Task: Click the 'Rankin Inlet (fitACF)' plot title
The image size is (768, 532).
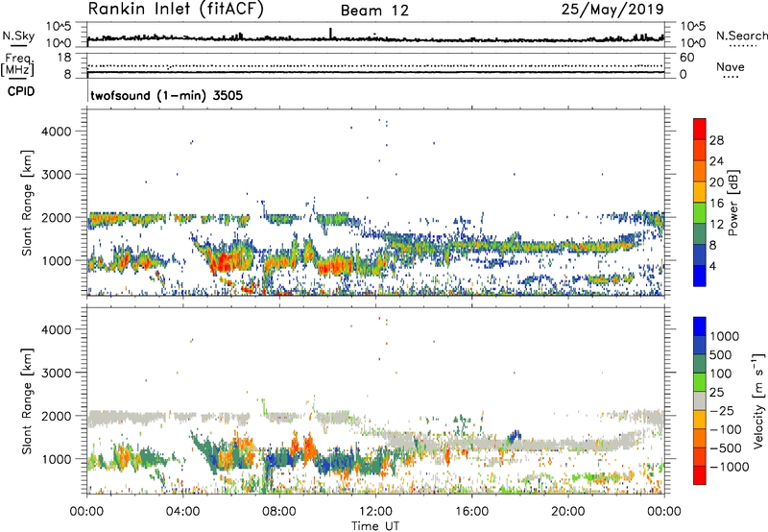Action: click(176, 10)
